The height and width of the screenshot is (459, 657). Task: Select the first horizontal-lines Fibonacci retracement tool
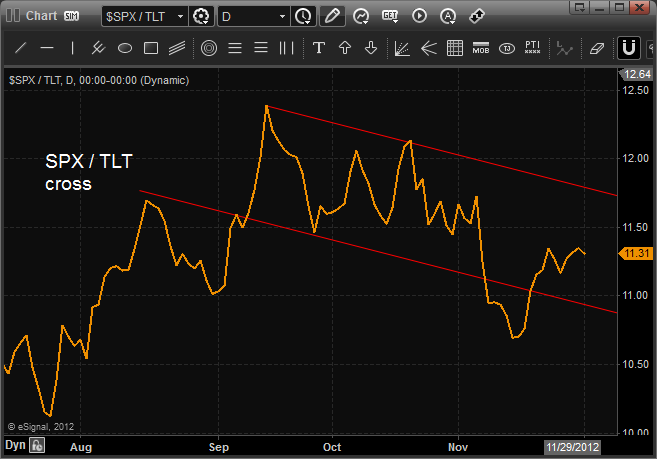pyautogui.click(x=235, y=48)
